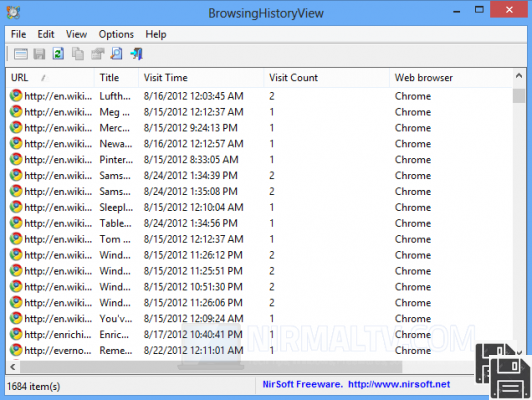Image resolution: width=532 pixels, height=400 pixels.
Task: Click the horizontal scrollbar thumb
Action: (x=211, y=367)
